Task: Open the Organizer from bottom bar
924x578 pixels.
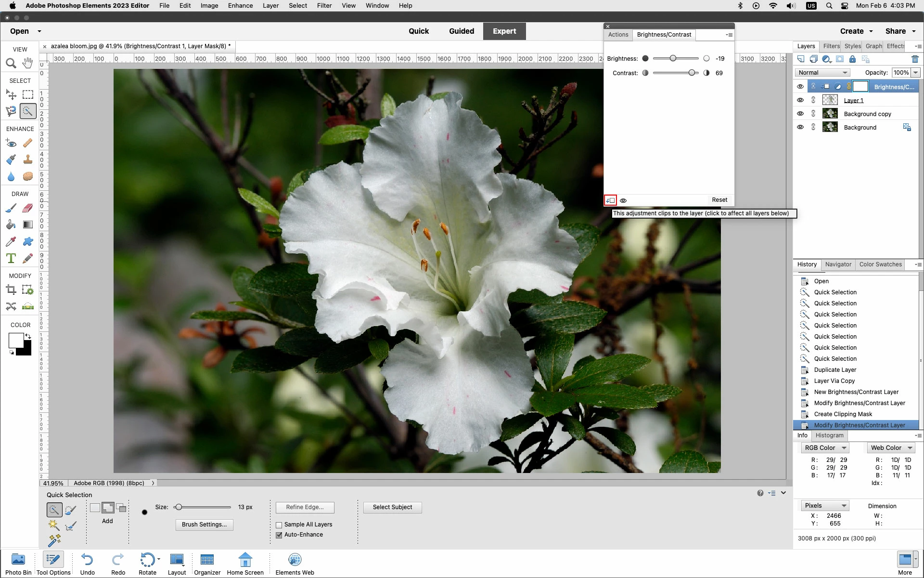Action: (x=207, y=564)
